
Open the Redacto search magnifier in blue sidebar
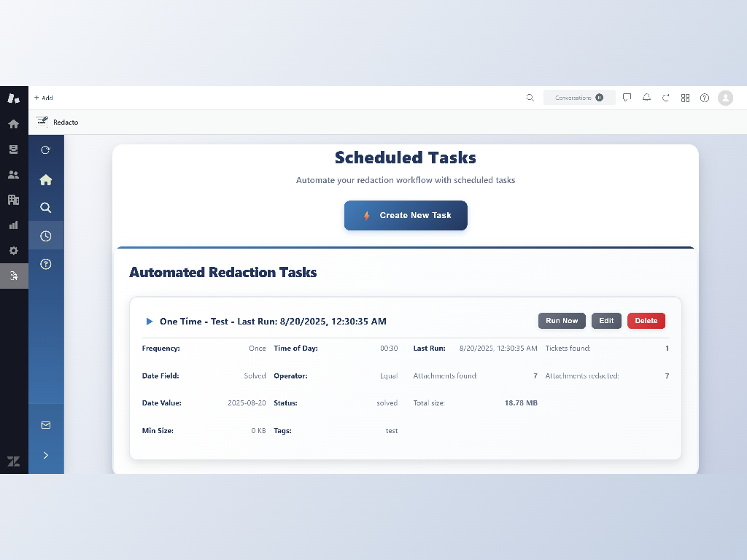pyautogui.click(x=46, y=208)
